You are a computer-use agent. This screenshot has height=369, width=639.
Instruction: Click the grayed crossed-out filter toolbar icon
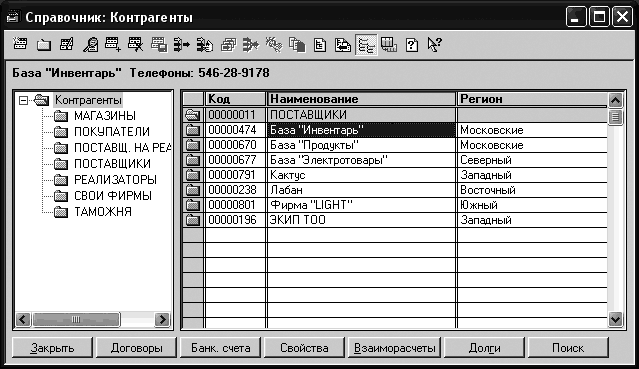[274, 44]
